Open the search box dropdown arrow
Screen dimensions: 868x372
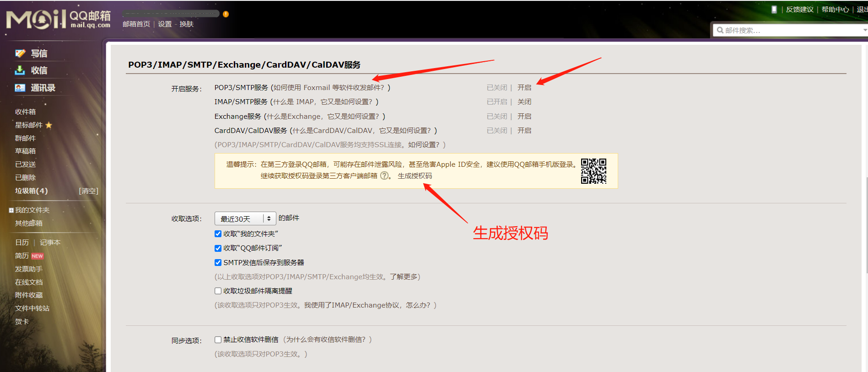point(864,30)
